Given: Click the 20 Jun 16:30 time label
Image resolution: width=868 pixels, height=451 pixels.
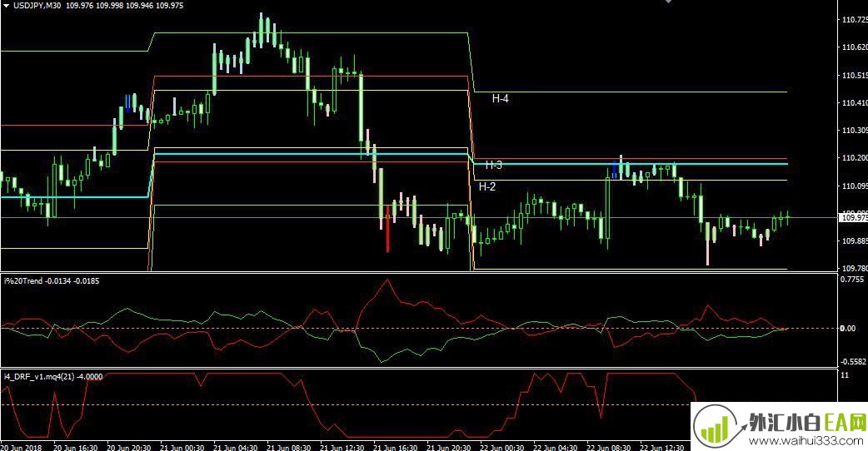Looking at the screenshot, I should 76,447.
